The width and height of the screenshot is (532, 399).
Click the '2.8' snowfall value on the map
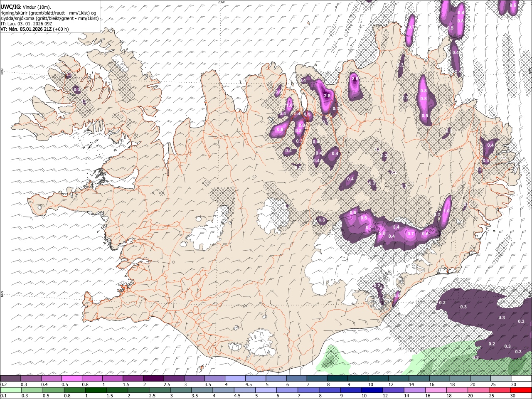pyautogui.click(x=327, y=96)
